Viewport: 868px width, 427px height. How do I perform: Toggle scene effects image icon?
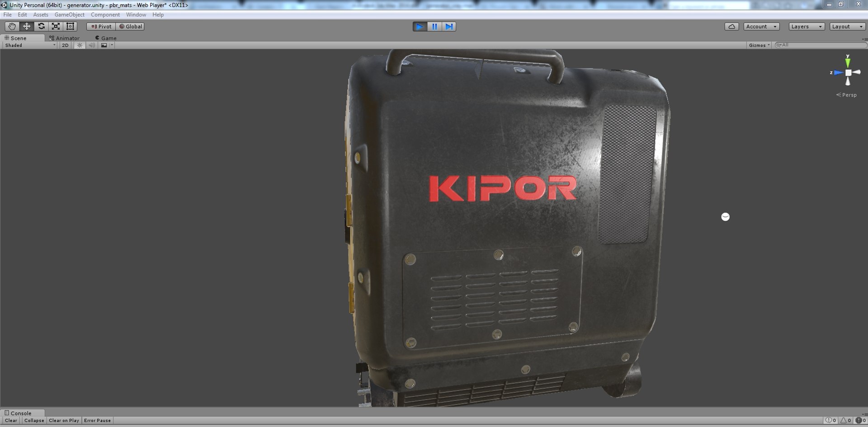(104, 45)
